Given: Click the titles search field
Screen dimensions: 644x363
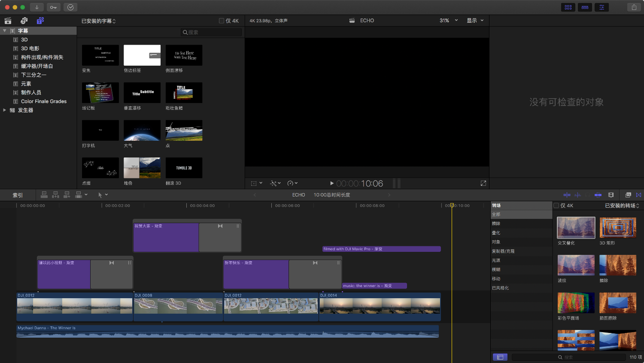Looking at the screenshot, I should tap(211, 32).
